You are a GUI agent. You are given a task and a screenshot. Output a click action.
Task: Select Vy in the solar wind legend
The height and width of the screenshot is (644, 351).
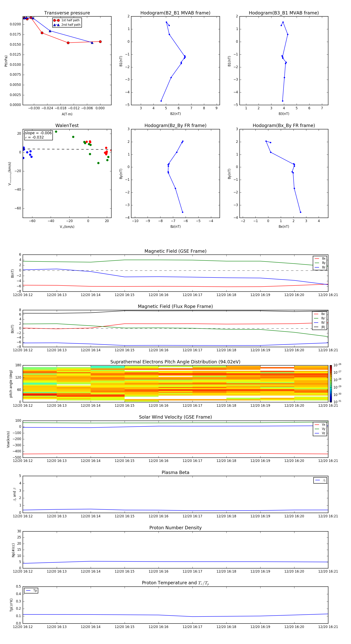click(x=320, y=429)
